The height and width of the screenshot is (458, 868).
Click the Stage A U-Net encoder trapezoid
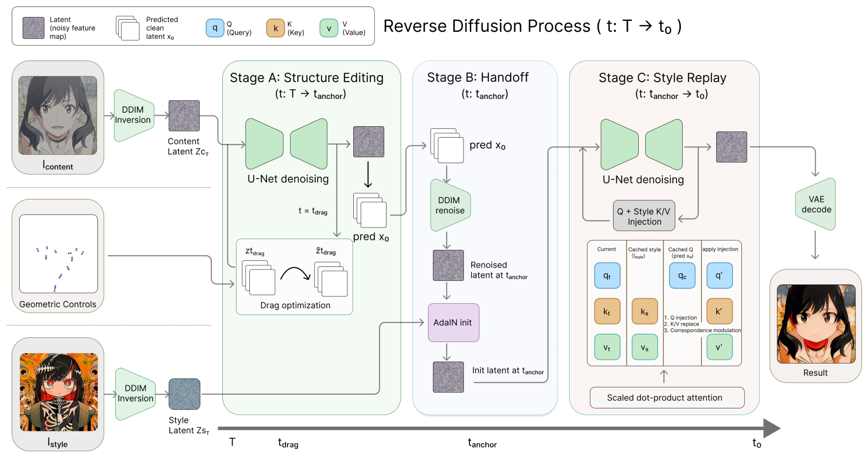pos(264,144)
